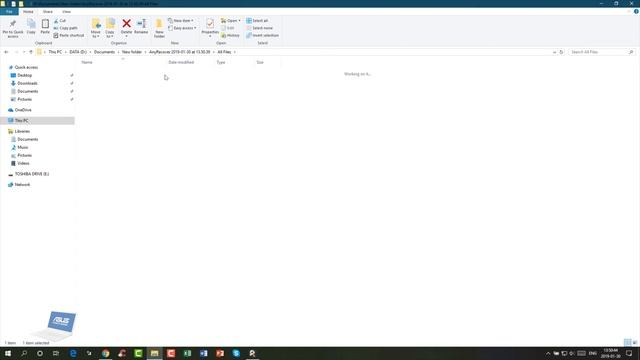
Task: Sort by the Size column header
Action: 267,62
